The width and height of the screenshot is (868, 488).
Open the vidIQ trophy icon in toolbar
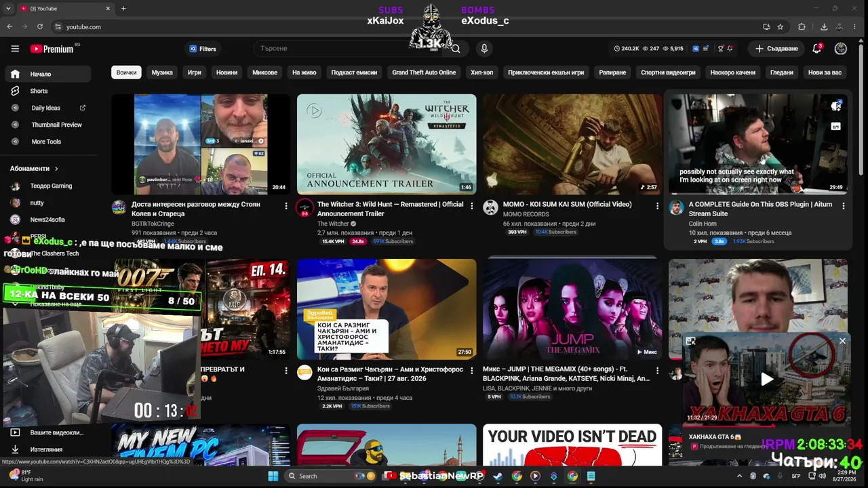720,49
